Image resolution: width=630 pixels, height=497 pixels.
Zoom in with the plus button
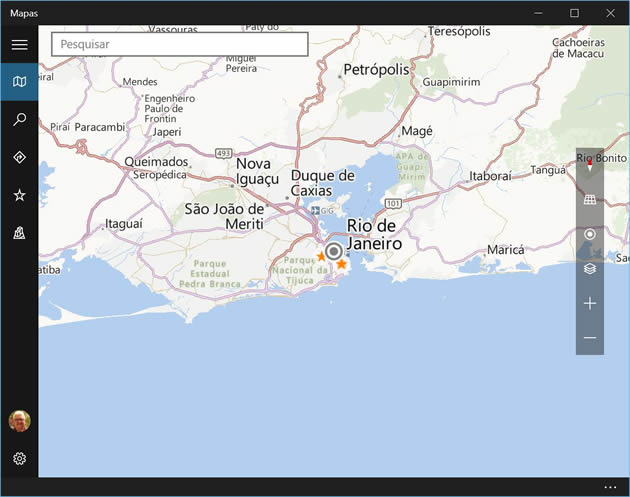pyautogui.click(x=589, y=303)
